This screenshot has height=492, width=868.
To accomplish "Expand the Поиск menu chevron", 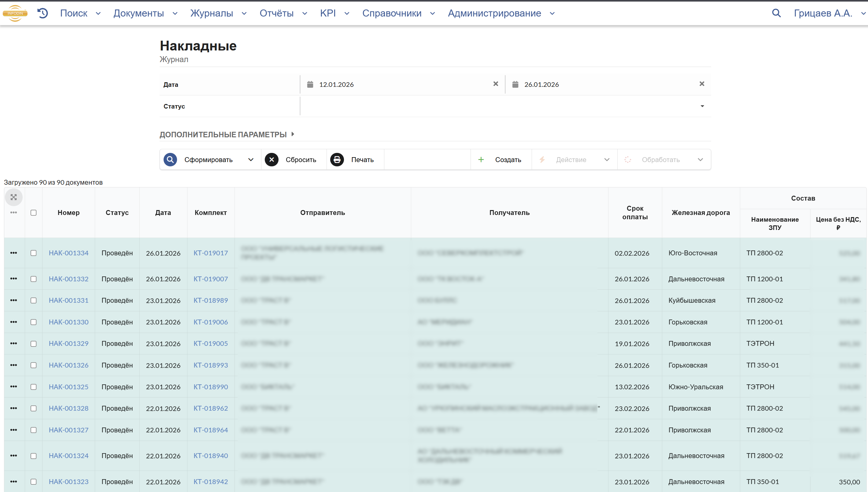I will coord(98,13).
